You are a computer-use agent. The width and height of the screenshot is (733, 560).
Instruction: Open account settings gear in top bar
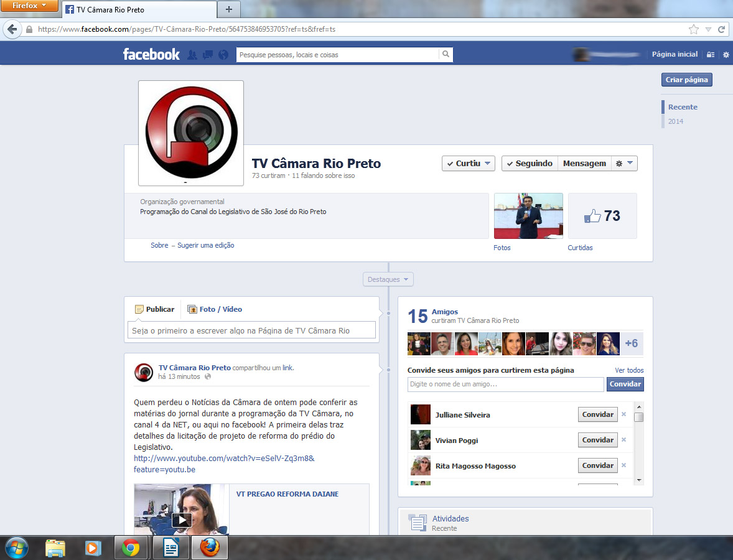(x=726, y=55)
